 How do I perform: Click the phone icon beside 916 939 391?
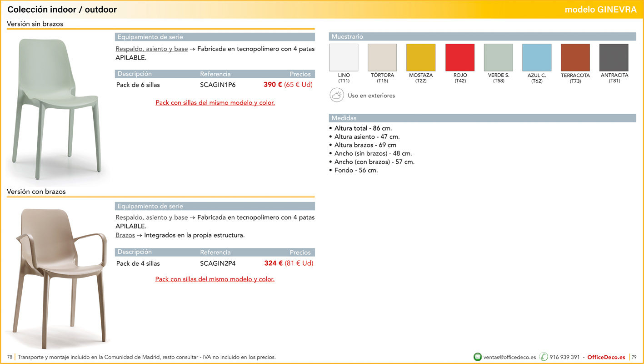point(544,357)
